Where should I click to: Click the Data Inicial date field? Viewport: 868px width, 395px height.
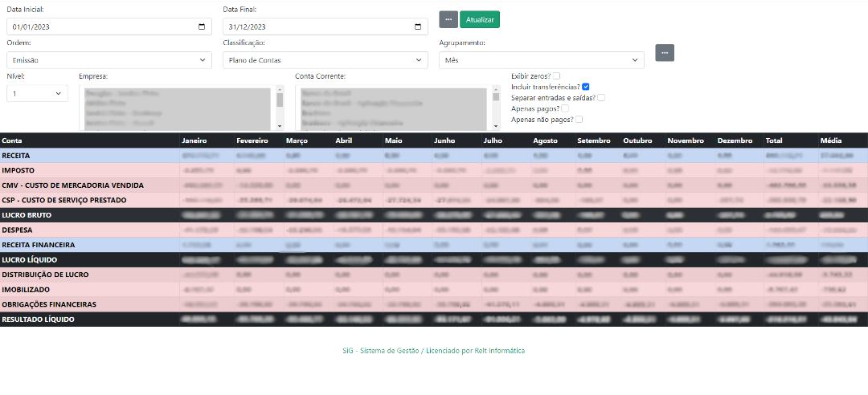pyautogui.click(x=96, y=26)
